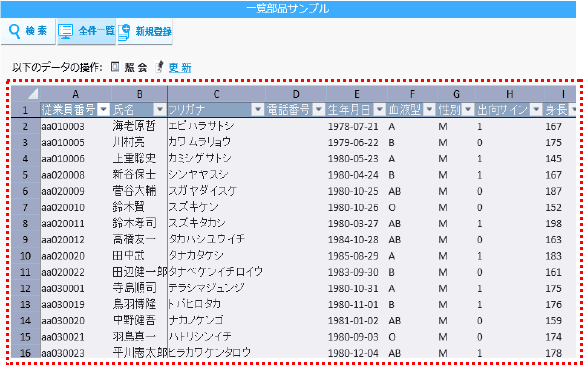
Task: Select row header 16
Action: [x=25, y=352]
